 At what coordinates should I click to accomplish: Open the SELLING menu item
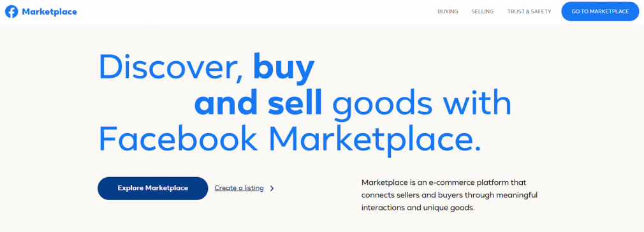(x=483, y=11)
